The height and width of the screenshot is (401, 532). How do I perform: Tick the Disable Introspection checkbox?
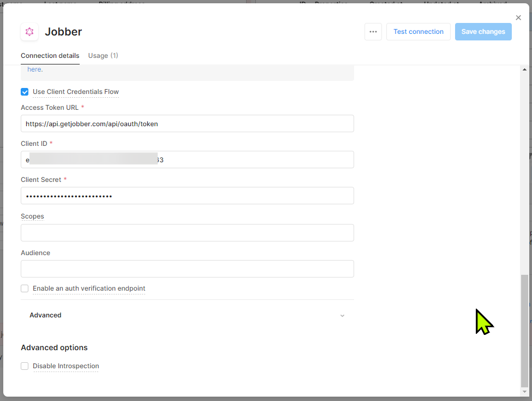(25, 366)
